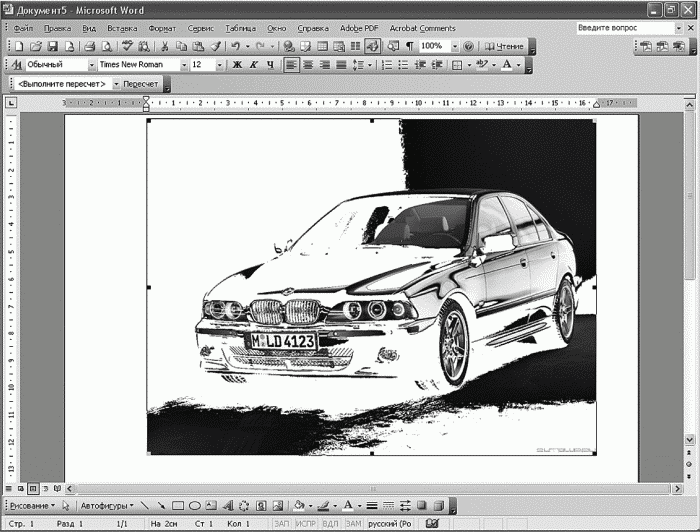700x532 pixels.
Task: Open the font color arrow on drawing toolbar
Action: pyautogui.click(x=359, y=506)
